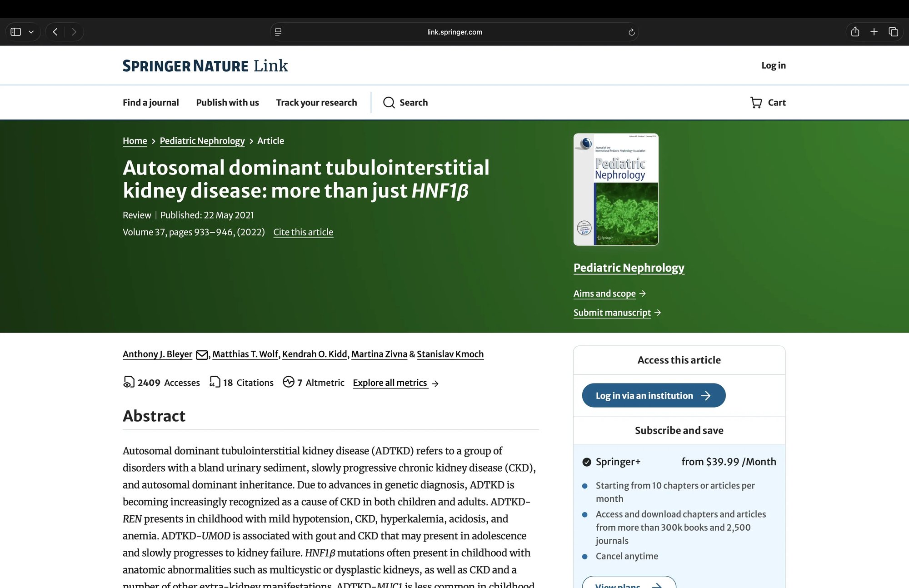Click 'Published: 22 May 2021' text
Screen dimensions: 909x588
point(207,215)
